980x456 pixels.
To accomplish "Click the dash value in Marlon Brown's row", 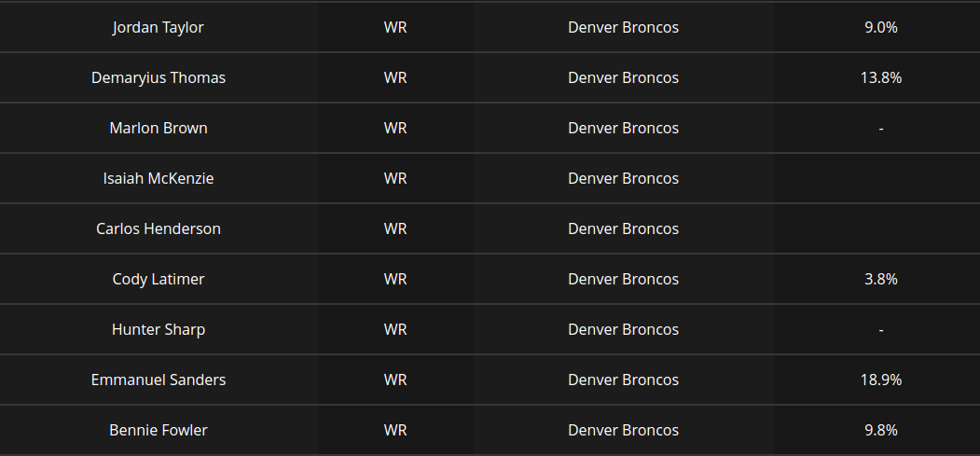I will pos(881,128).
